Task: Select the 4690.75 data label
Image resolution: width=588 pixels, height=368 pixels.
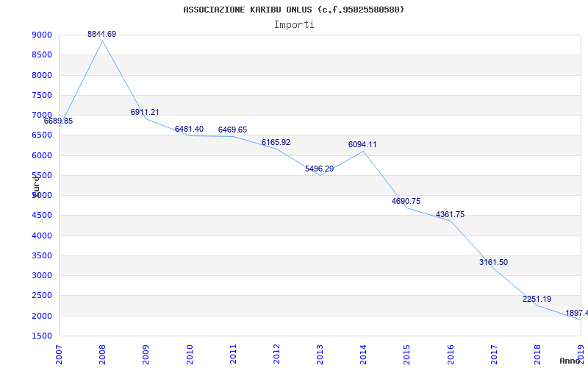Action: pos(406,201)
